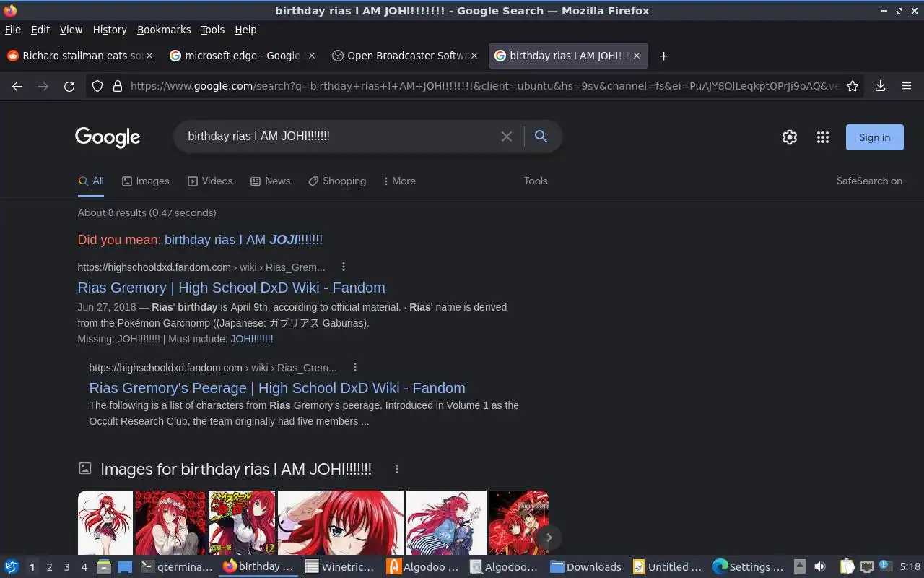Click the Sign in button
The image size is (924, 578).
[x=874, y=137]
